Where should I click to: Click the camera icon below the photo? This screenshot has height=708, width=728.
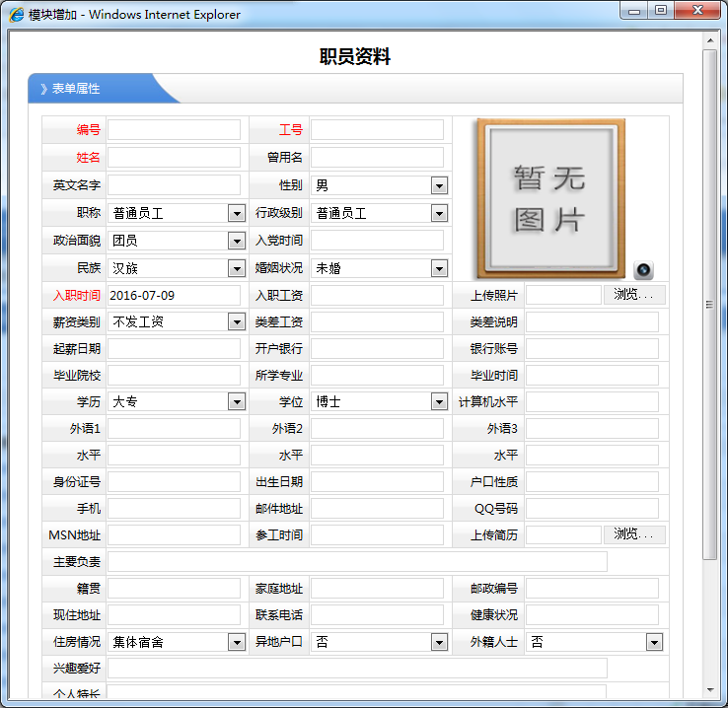click(643, 270)
